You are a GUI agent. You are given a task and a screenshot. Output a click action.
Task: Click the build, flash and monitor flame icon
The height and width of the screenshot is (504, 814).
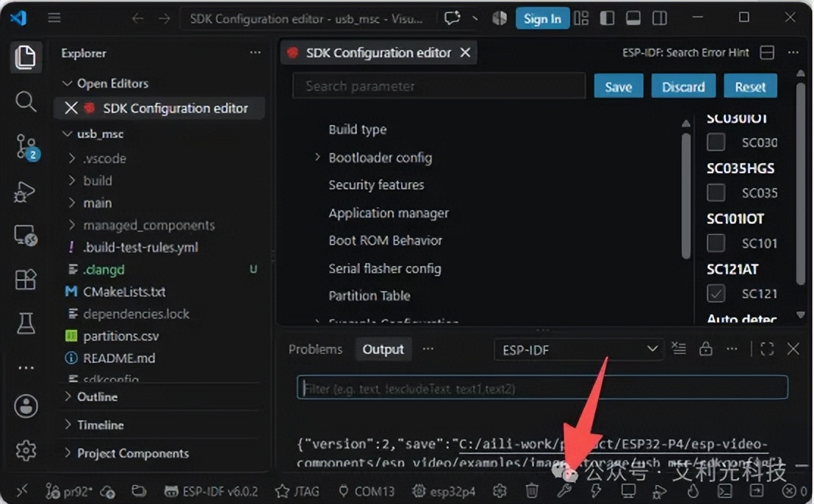pyautogui.click(x=693, y=491)
